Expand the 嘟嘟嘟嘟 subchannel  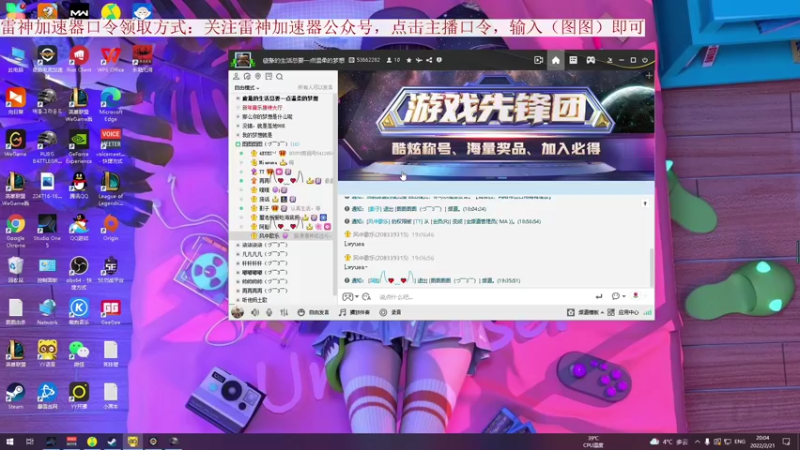pos(238,272)
